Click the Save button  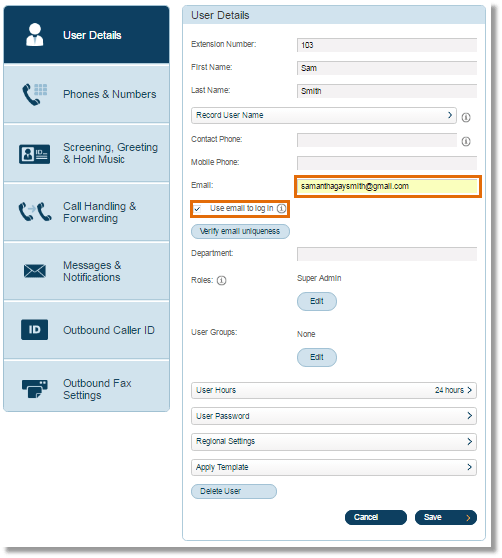point(446,517)
